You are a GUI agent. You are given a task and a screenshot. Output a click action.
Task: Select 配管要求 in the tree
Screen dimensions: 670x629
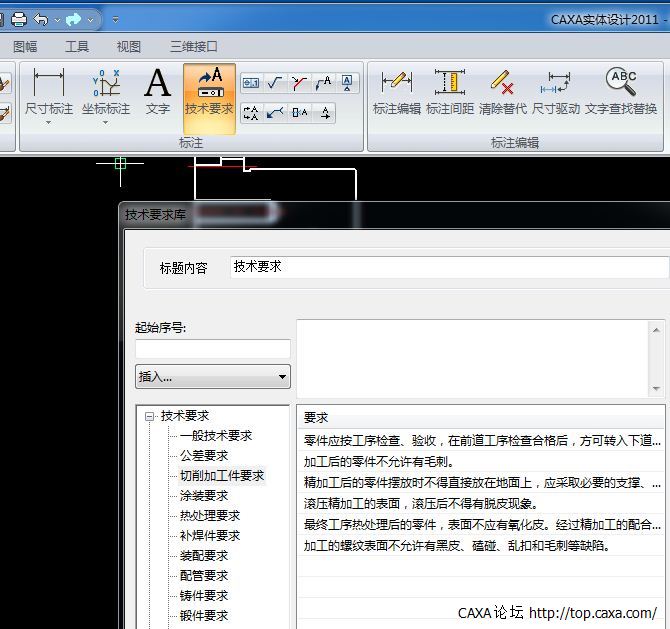[x=204, y=576]
